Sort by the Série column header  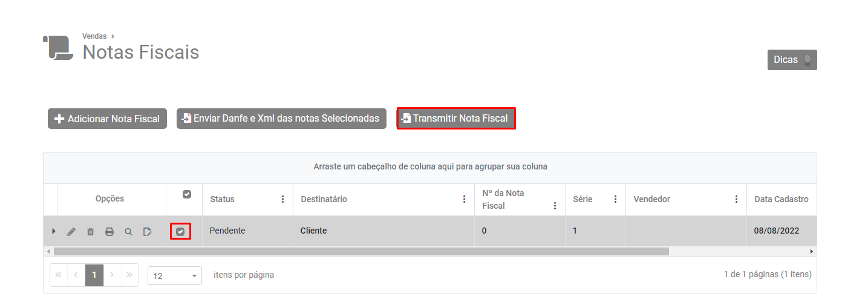(583, 199)
